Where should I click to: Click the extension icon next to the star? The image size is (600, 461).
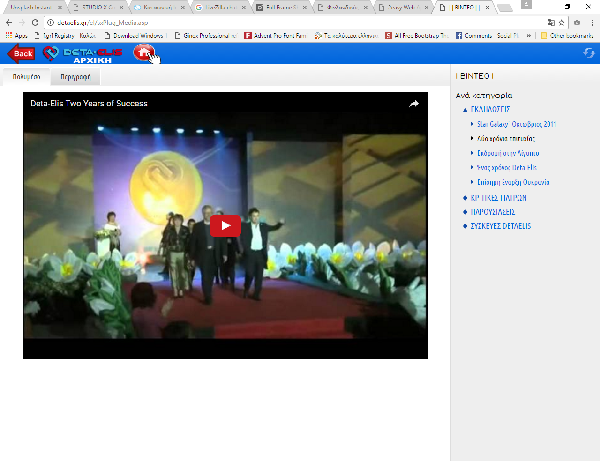coord(577,23)
